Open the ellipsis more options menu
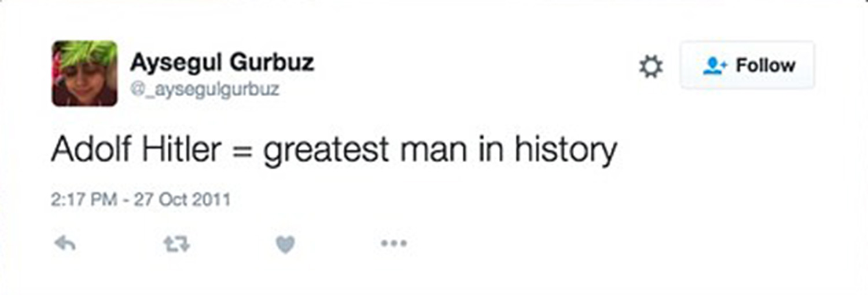 click(393, 243)
